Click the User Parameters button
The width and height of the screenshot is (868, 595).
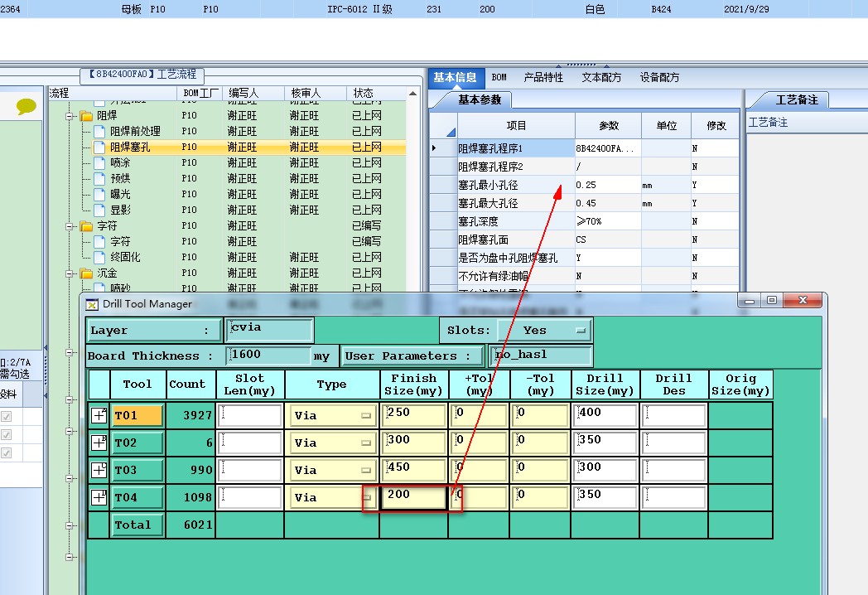[x=412, y=356]
